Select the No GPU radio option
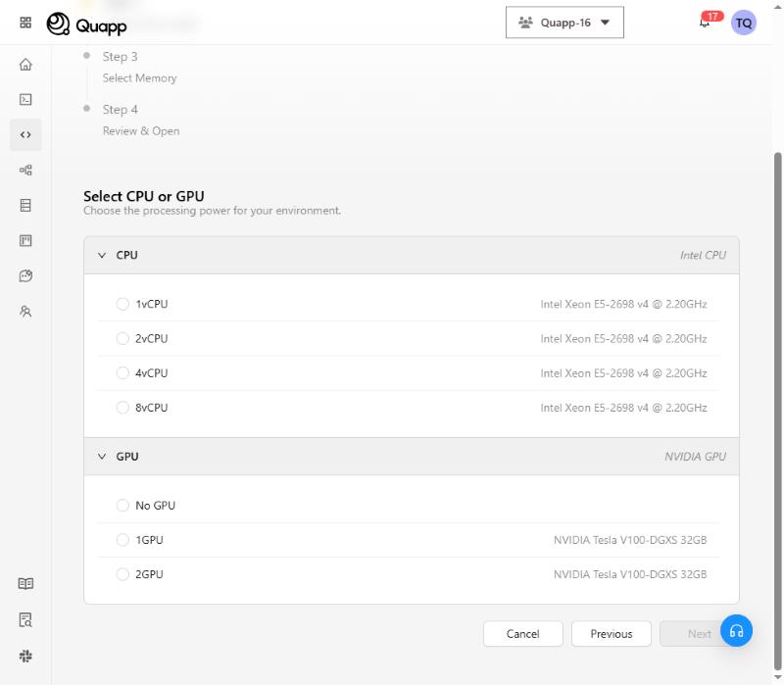The width and height of the screenshot is (784, 685). 122,506
